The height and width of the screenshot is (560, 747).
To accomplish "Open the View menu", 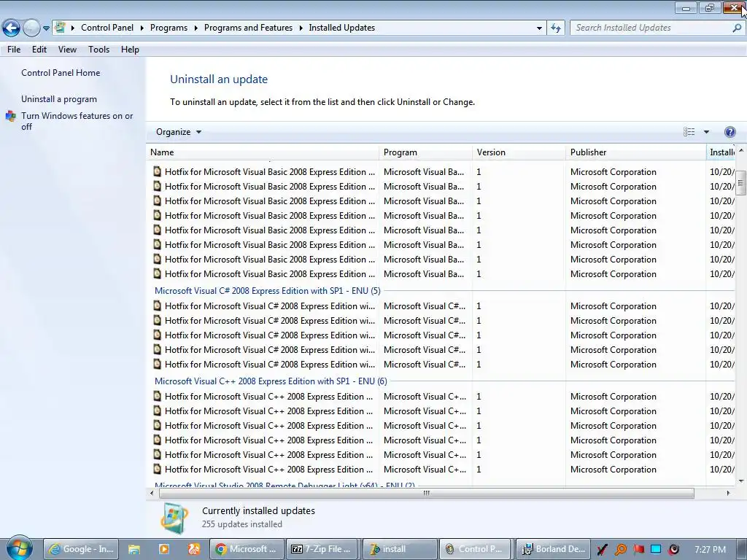I will pos(67,50).
